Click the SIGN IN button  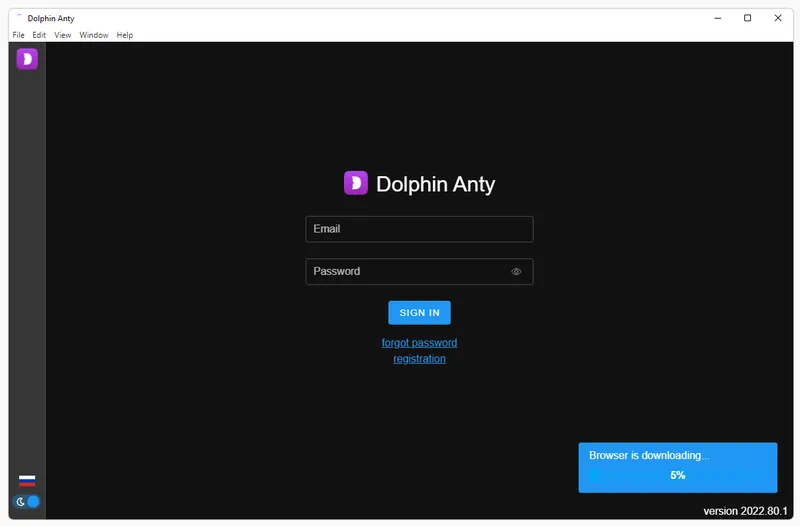[419, 313]
